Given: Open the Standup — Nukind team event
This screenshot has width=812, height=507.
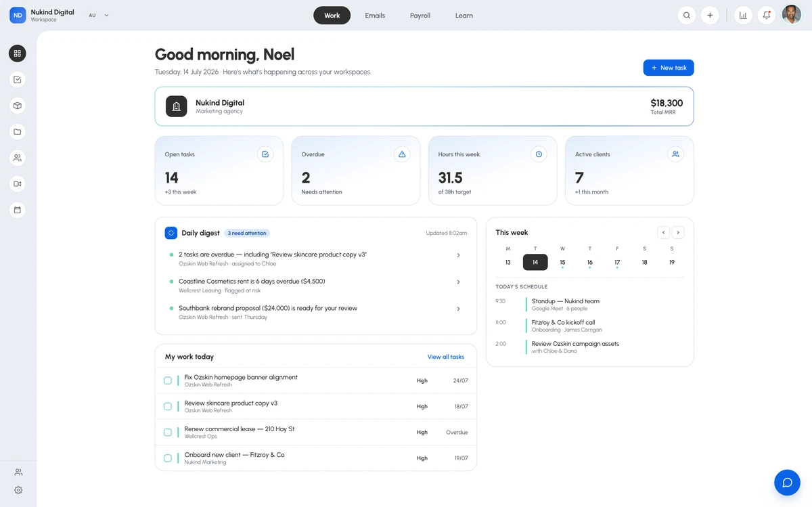Looking at the screenshot, I should [x=589, y=305].
